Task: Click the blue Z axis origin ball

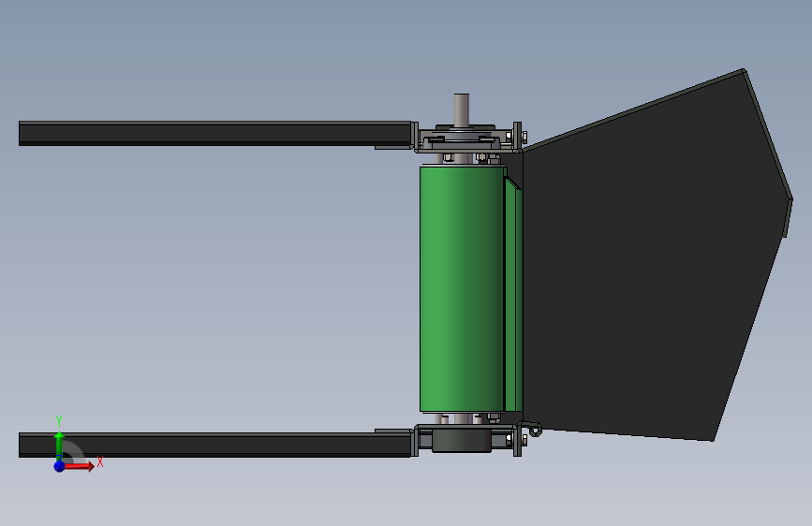Action: (x=59, y=466)
